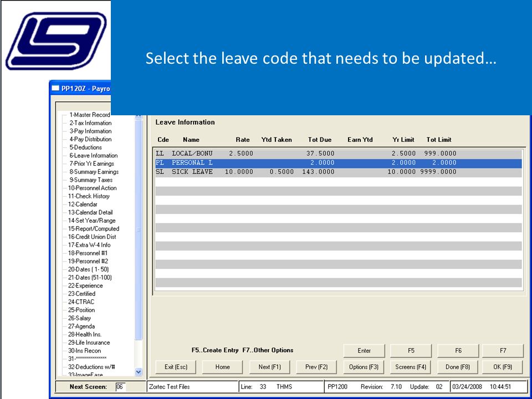Viewport: 532px width, 399px height.
Task: Select 4-Pay Distribution entry
Action: click(x=90, y=140)
